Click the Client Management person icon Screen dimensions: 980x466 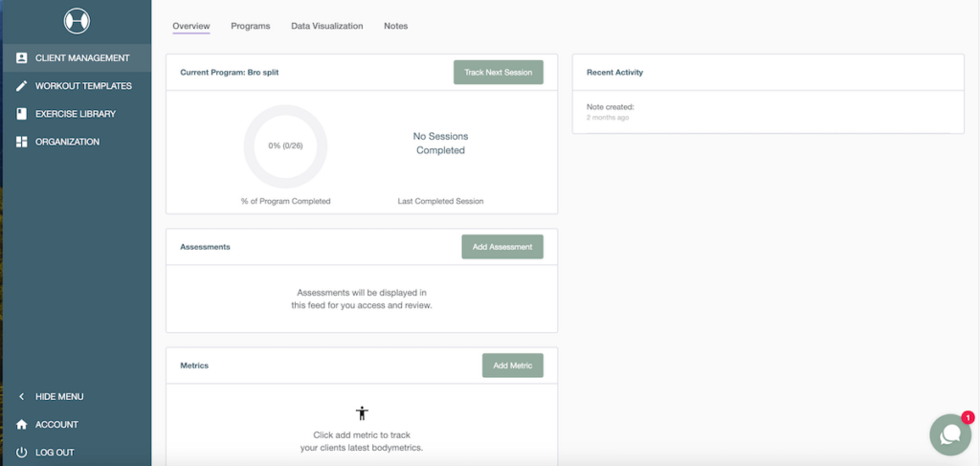(x=22, y=58)
